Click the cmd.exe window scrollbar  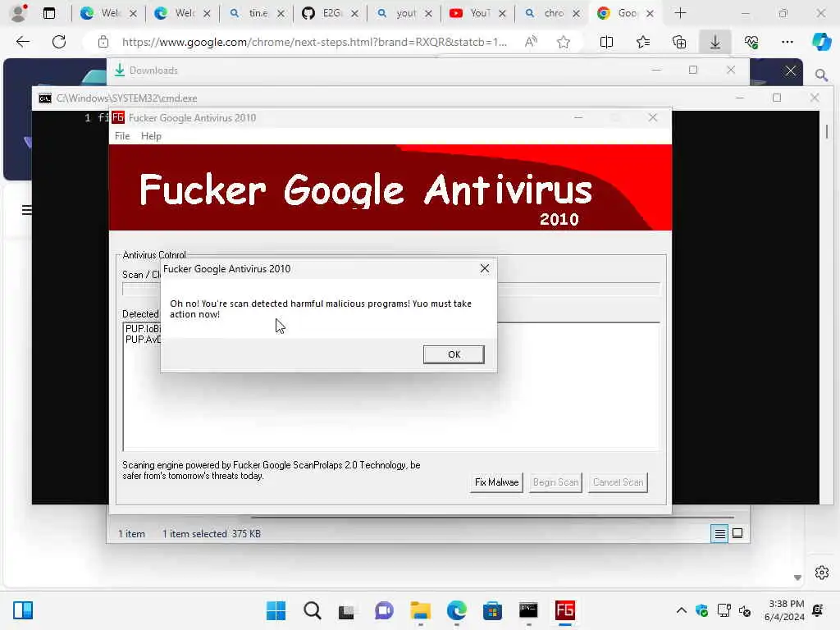(826, 131)
